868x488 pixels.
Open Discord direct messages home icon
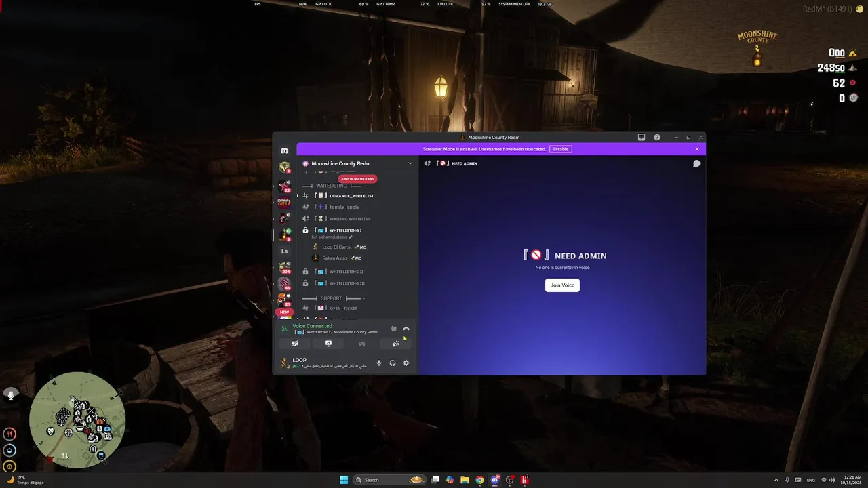pyautogui.click(x=285, y=150)
